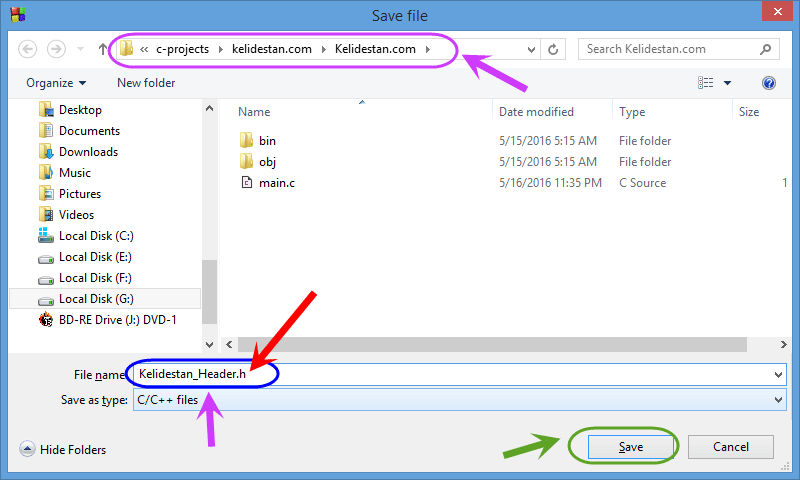Collapse folders with Hide Folders
The image size is (800, 480).
[63, 449]
